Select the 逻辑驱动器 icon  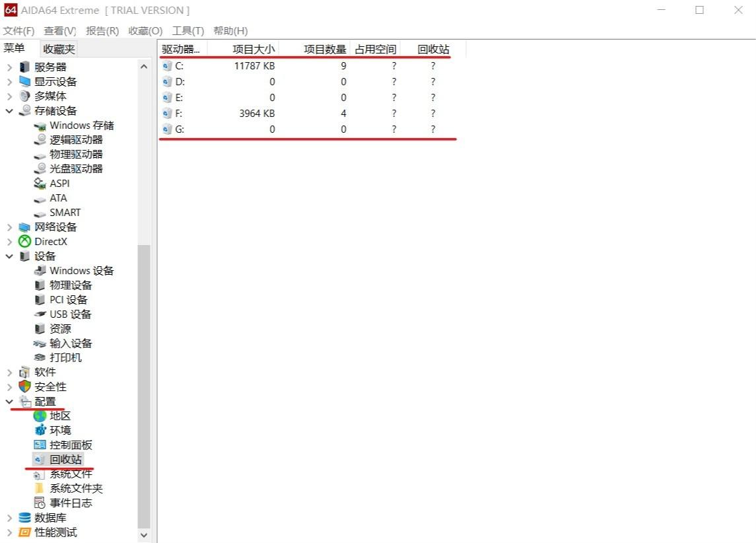(40, 140)
